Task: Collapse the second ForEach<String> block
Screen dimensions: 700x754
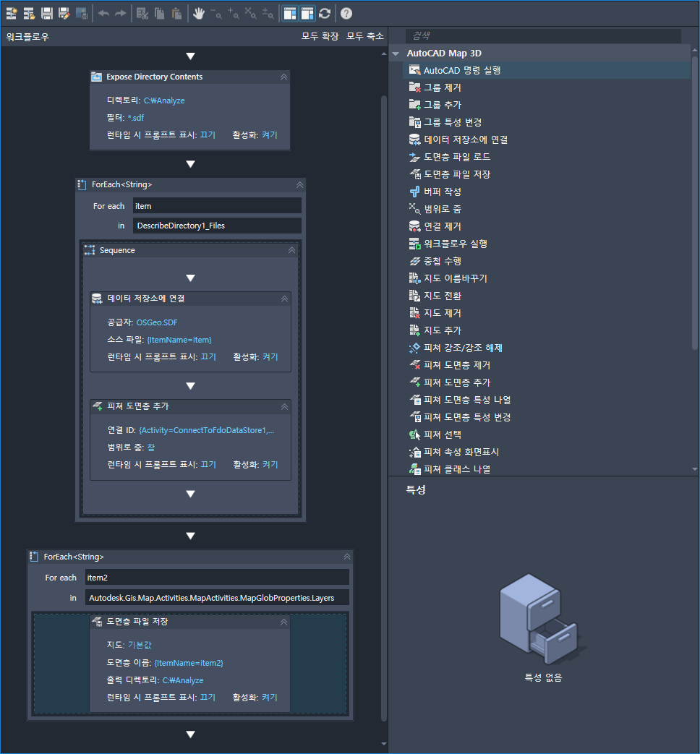Action: coord(347,557)
